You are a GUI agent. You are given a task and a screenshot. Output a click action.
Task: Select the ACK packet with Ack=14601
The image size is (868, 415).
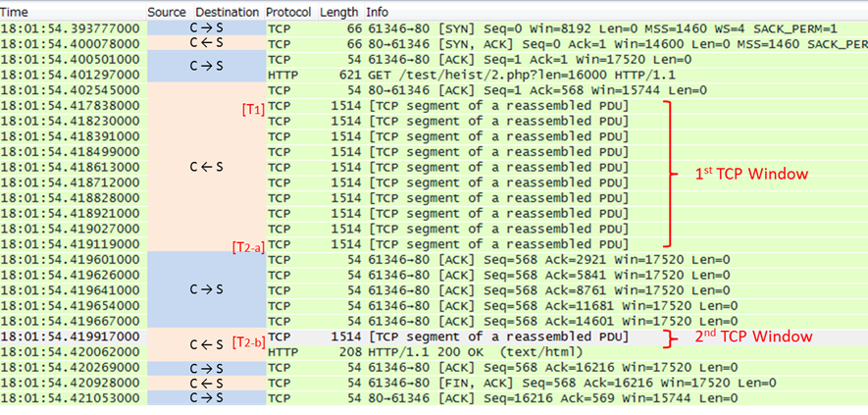pyautogui.click(x=490, y=321)
